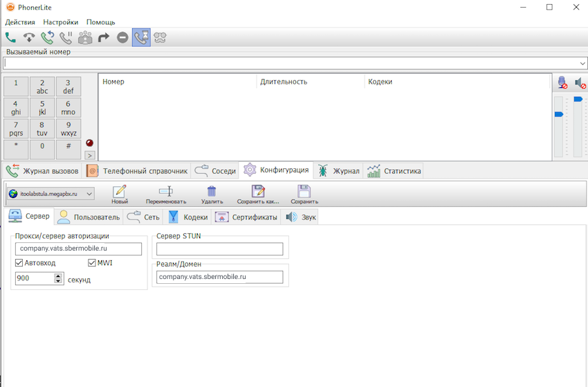This screenshot has width=588, height=387.
Task: Expand the Вызываемый номер dropdown arrow
Action: tap(582, 63)
